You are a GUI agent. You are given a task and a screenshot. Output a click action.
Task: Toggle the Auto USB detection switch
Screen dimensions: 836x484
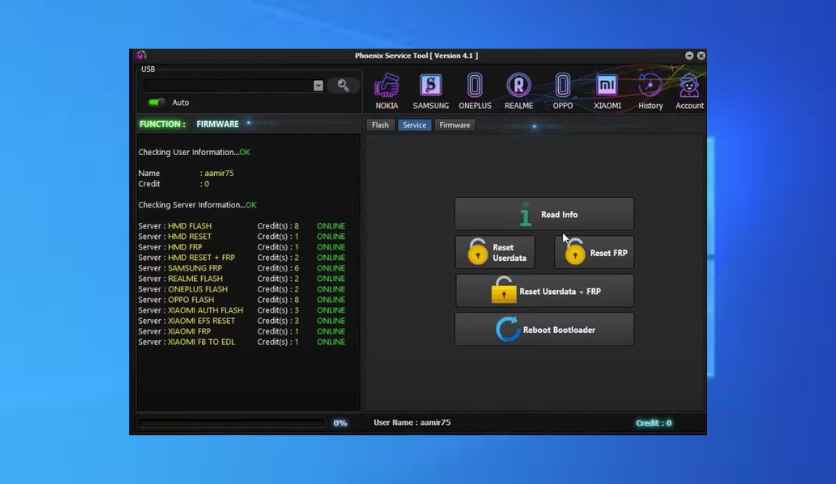coord(156,102)
